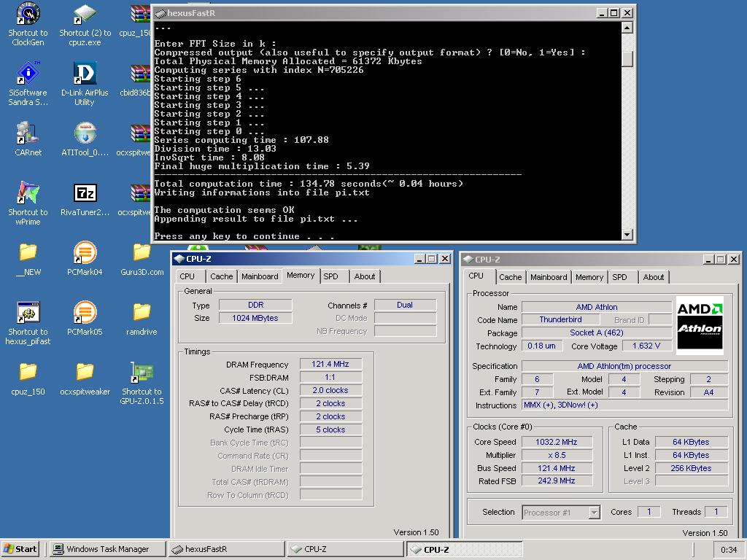Activate first CPU-Z taskbar button
Image resolution: width=747 pixels, height=560 pixels.
pos(345,549)
